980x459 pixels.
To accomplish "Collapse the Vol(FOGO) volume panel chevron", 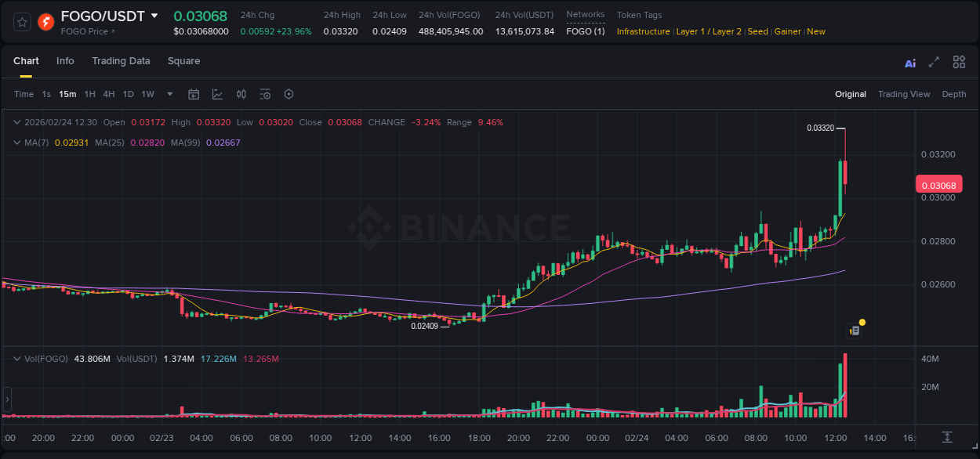I will coord(17,358).
